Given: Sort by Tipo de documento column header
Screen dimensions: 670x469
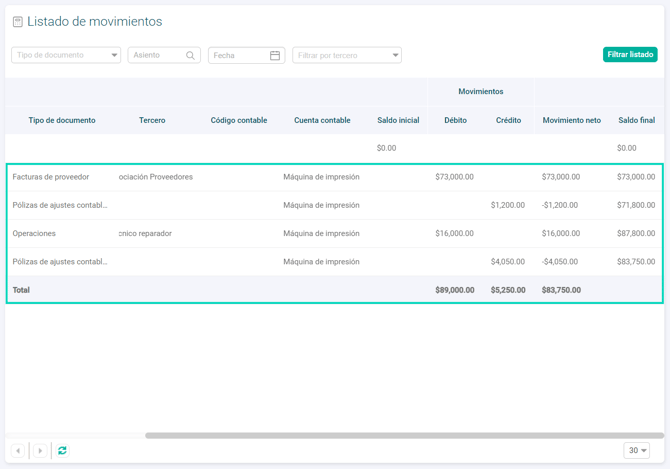Looking at the screenshot, I should pyautogui.click(x=62, y=120).
